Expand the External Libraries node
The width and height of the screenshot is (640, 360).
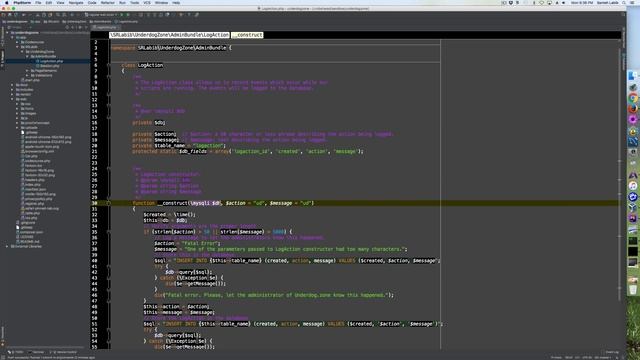7,247
